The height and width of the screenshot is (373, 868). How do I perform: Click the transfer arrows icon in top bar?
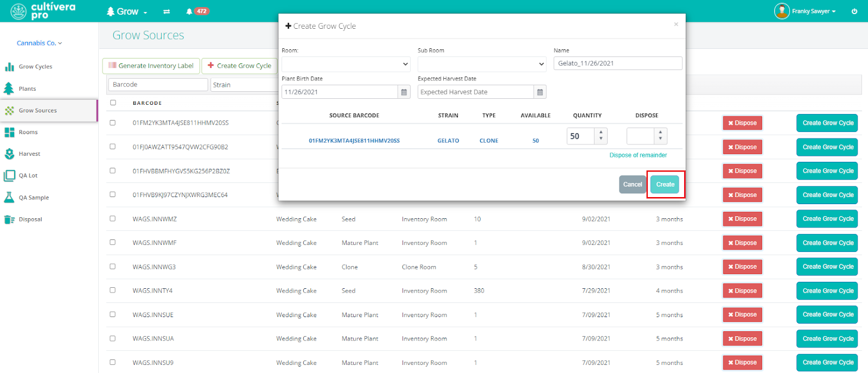167,11
